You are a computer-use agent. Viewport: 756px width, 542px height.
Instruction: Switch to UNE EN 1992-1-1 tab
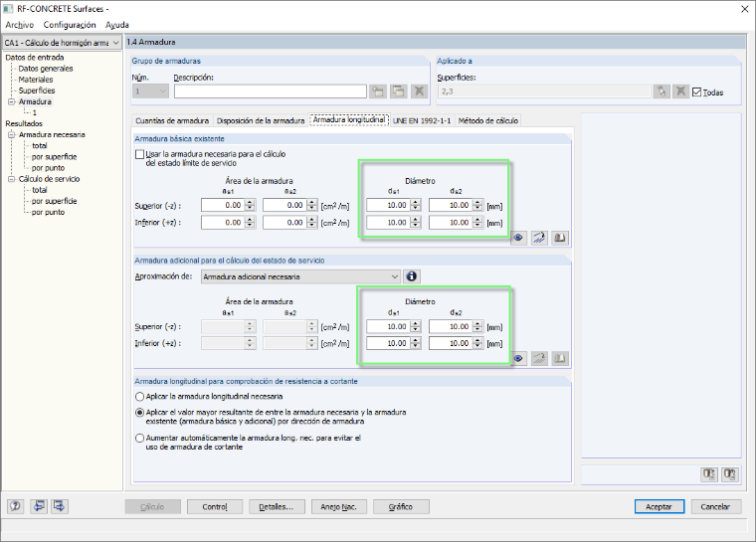click(x=422, y=120)
